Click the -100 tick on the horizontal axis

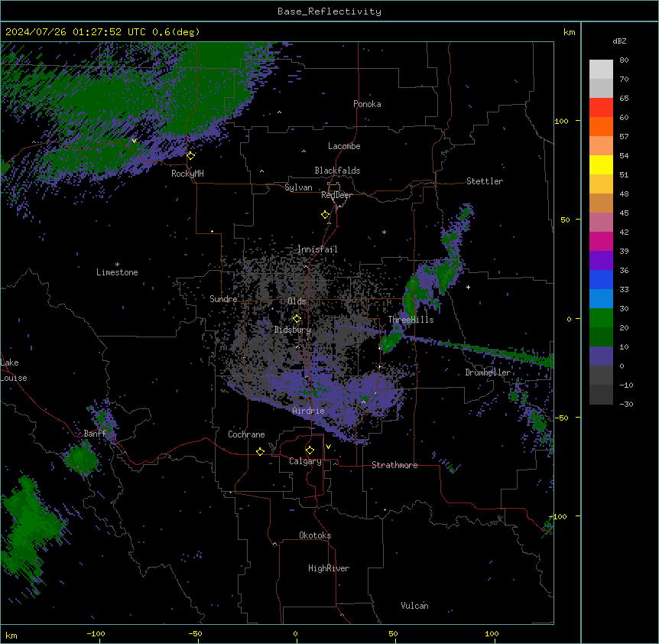96,633
